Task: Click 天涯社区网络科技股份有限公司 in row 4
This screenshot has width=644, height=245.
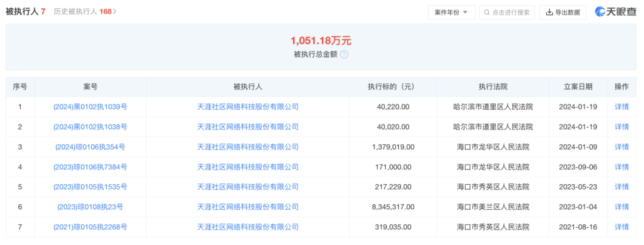Action: [x=247, y=167]
